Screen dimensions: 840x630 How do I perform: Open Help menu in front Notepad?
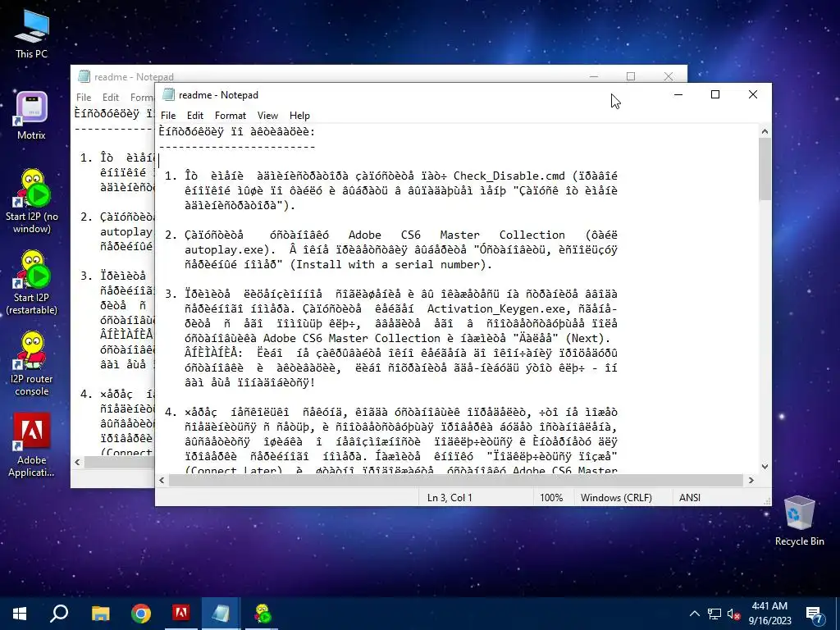coord(299,116)
